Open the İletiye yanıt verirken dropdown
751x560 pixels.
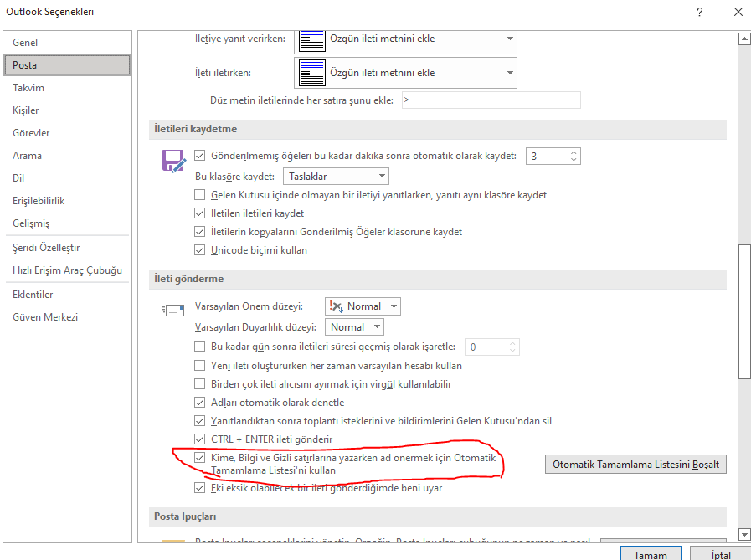(405, 41)
